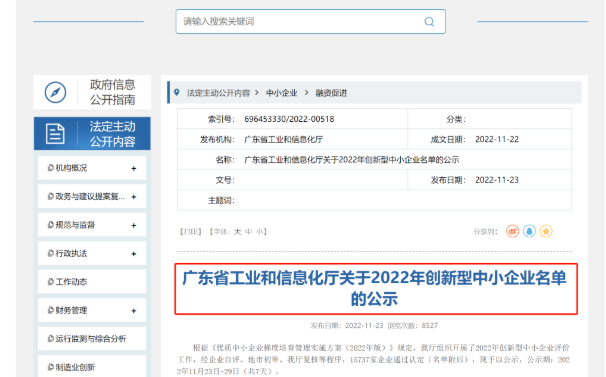Set font size to 中
The image size is (606, 377).
[x=249, y=232]
